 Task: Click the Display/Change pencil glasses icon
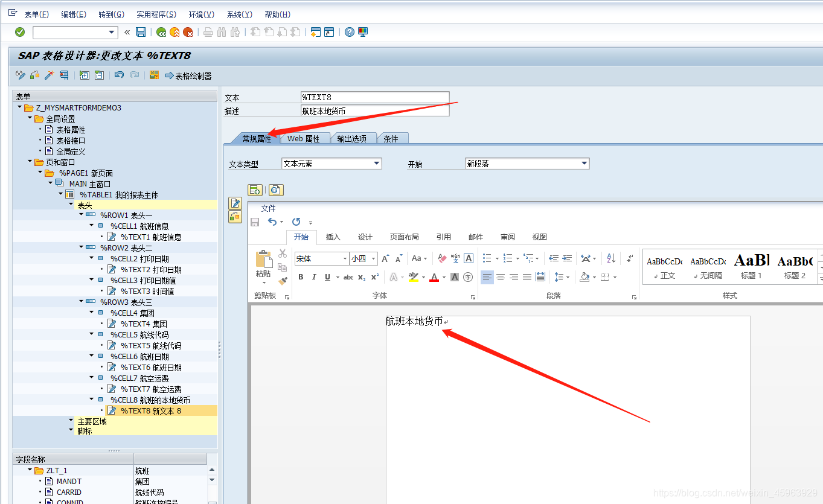(20, 75)
